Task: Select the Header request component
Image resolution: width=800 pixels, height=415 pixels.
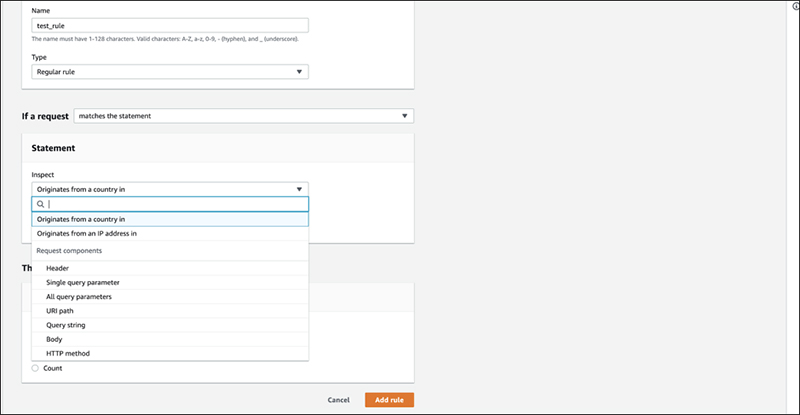Action: click(x=170, y=268)
